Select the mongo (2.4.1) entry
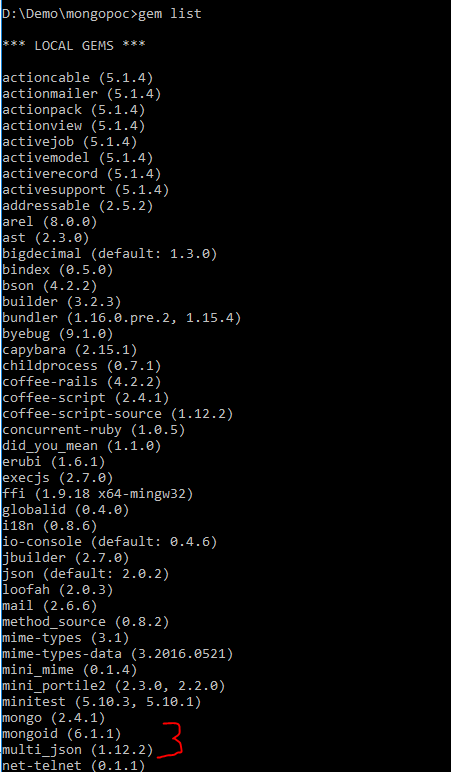 click(54, 718)
